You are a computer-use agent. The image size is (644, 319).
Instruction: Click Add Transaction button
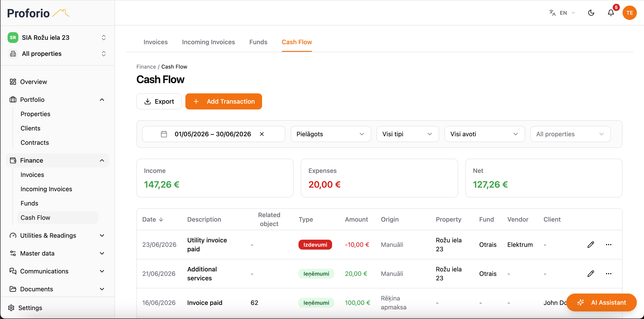(224, 101)
